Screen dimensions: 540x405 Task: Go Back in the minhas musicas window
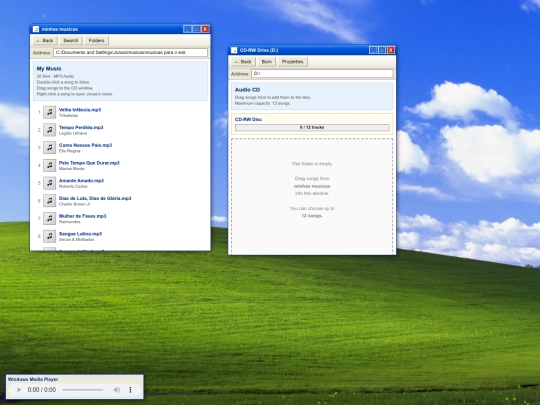(x=45, y=41)
